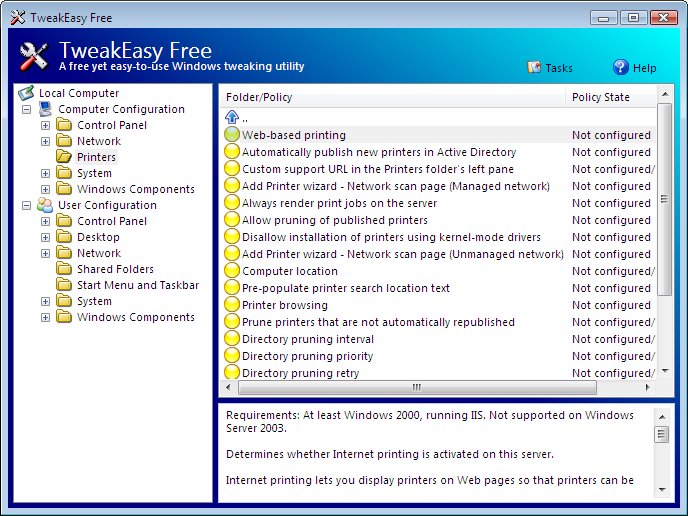Expand the Desktop folder under User Configuration

pos(45,237)
